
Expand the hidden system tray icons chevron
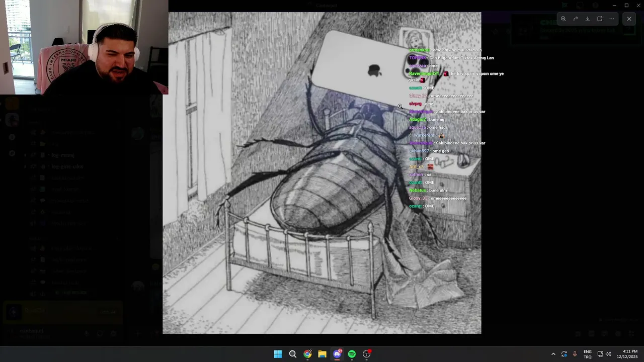[553, 354]
